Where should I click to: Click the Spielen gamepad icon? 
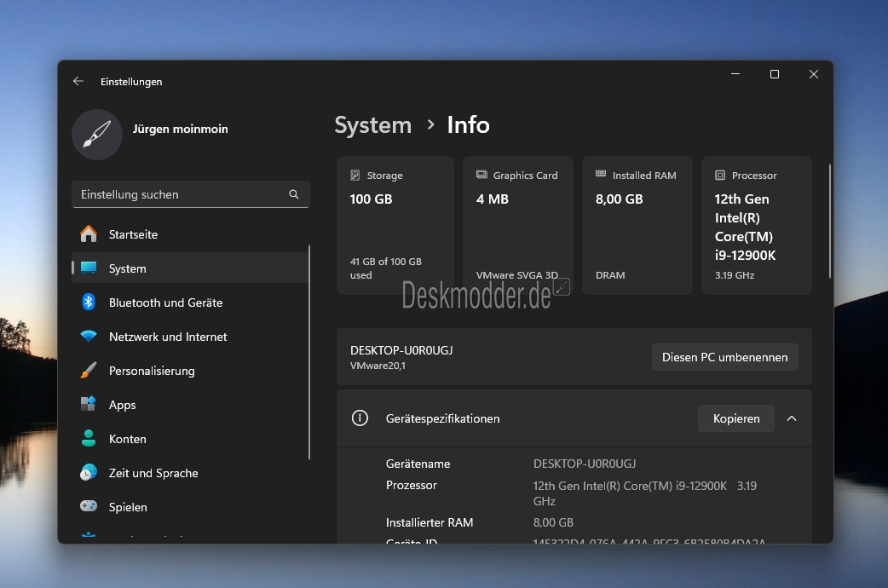[x=89, y=506]
